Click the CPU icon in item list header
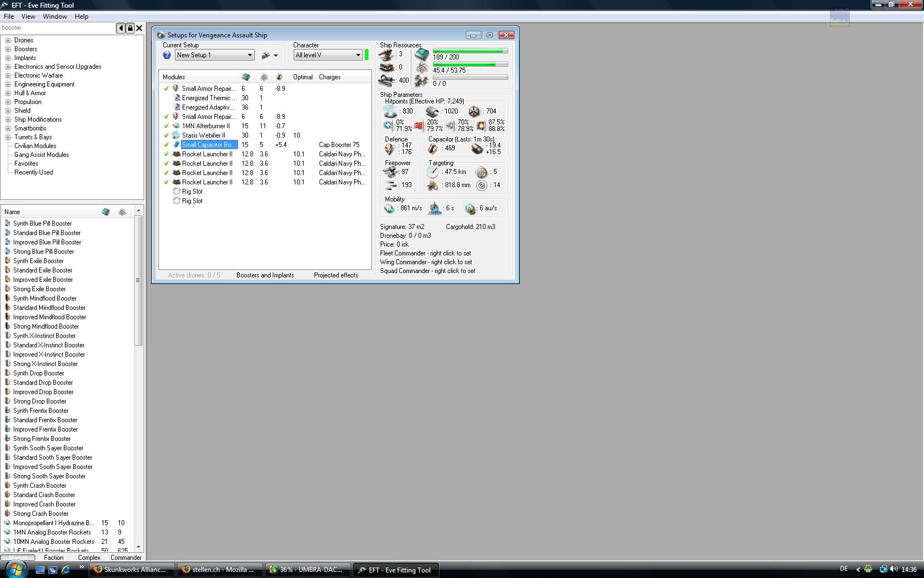 coord(106,212)
